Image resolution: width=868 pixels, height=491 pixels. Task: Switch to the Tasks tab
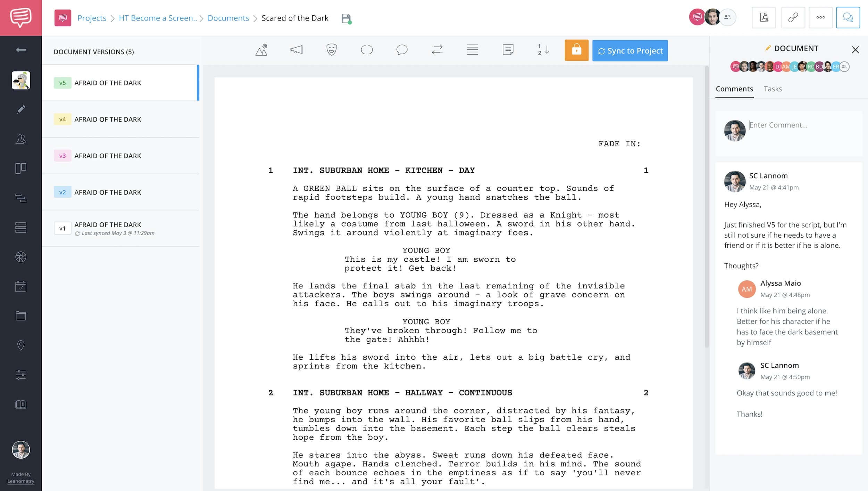[773, 88]
